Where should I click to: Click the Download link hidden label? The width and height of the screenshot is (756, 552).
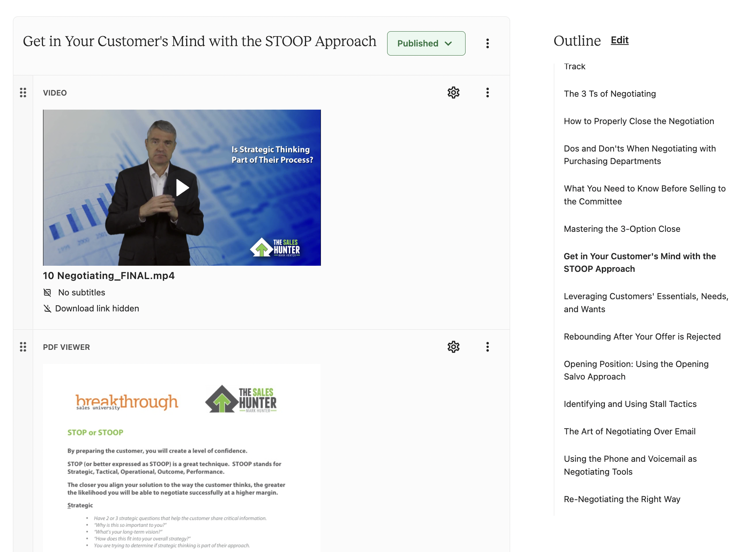tap(97, 308)
